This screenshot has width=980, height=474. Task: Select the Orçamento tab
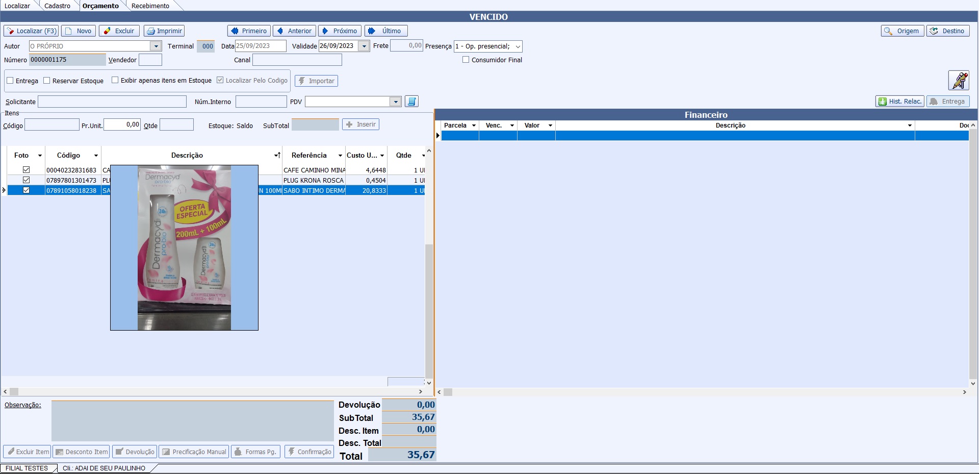(x=100, y=6)
